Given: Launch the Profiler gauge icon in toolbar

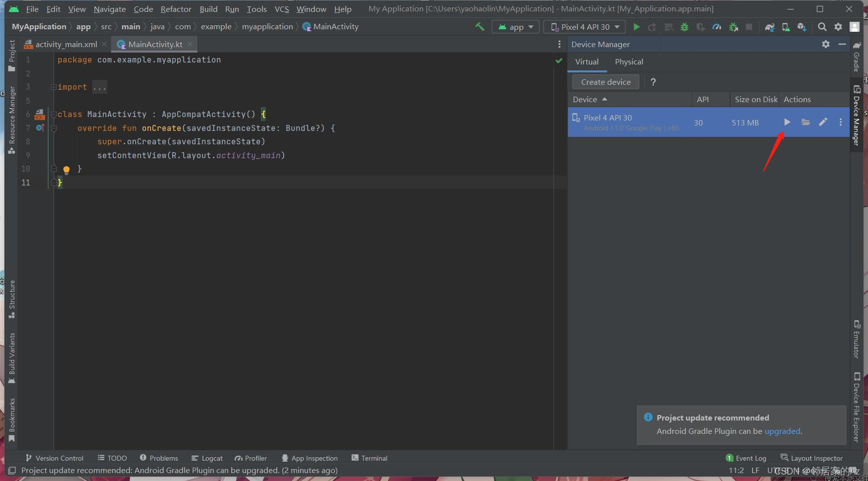Looking at the screenshot, I should [717, 27].
